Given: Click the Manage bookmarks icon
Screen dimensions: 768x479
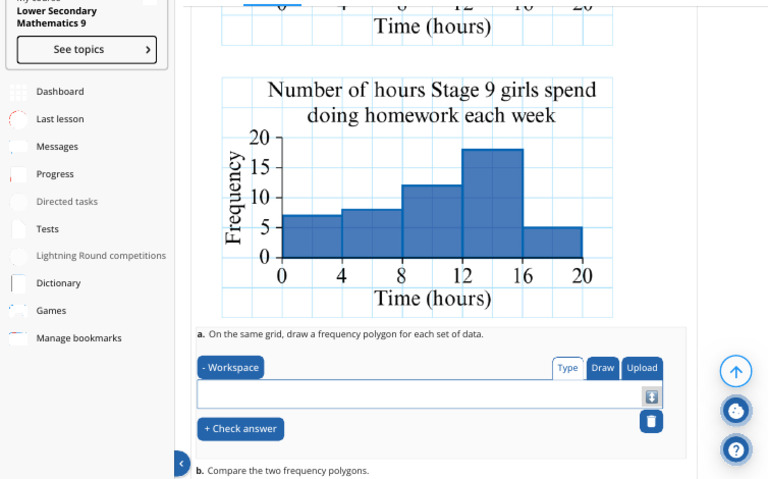Looking at the screenshot, I should click(18, 338).
